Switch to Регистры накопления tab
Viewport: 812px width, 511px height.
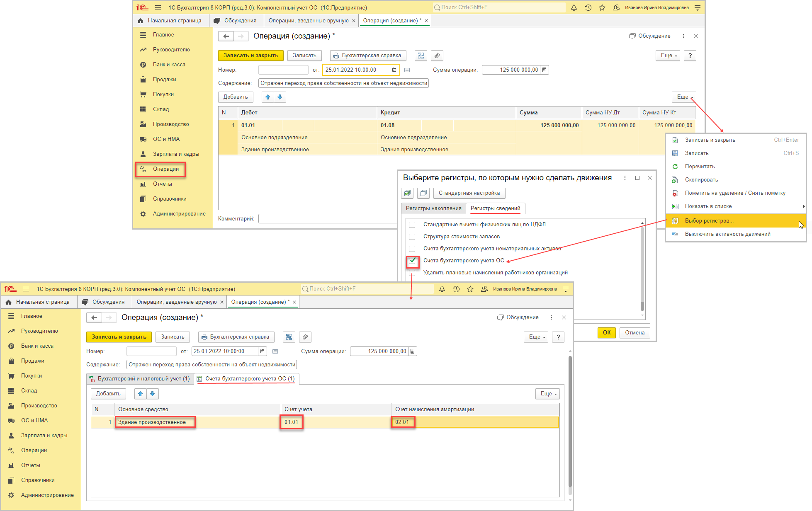coord(433,208)
